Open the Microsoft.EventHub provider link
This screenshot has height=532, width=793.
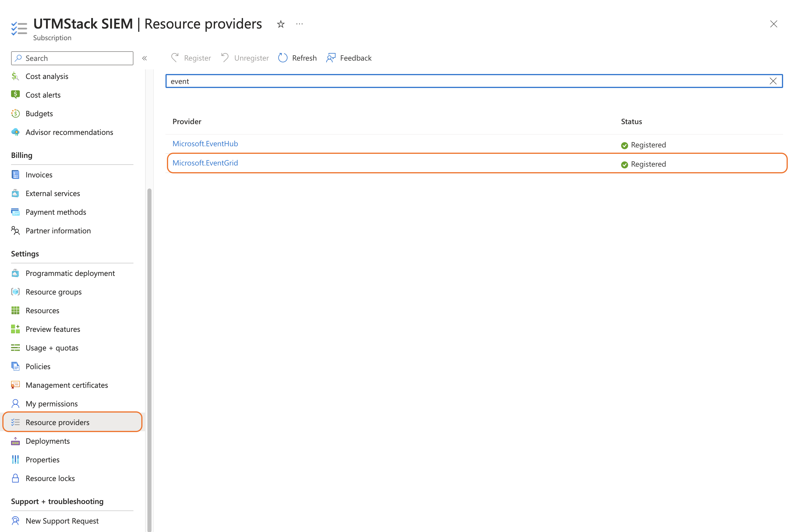click(x=205, y=144)
